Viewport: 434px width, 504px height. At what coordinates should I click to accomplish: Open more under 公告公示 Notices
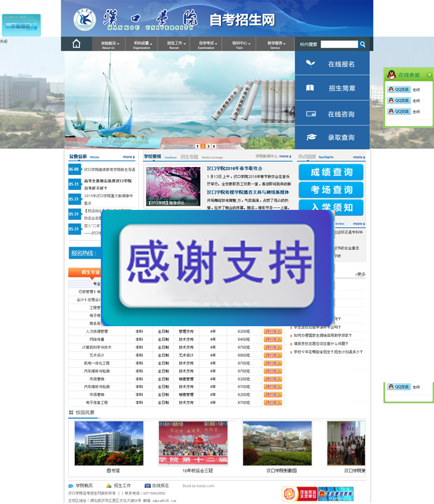[x=129, y=157]
